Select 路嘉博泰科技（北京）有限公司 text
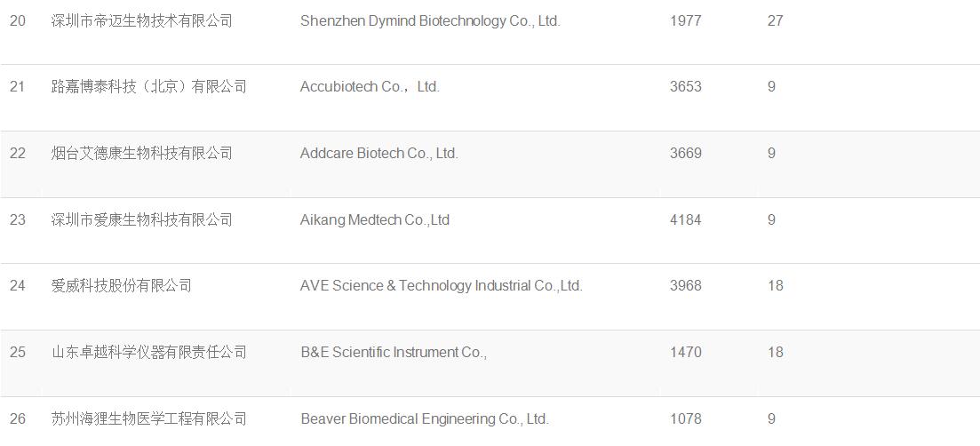Viewport: 980px width, 446px height. (x=148, y=87)
